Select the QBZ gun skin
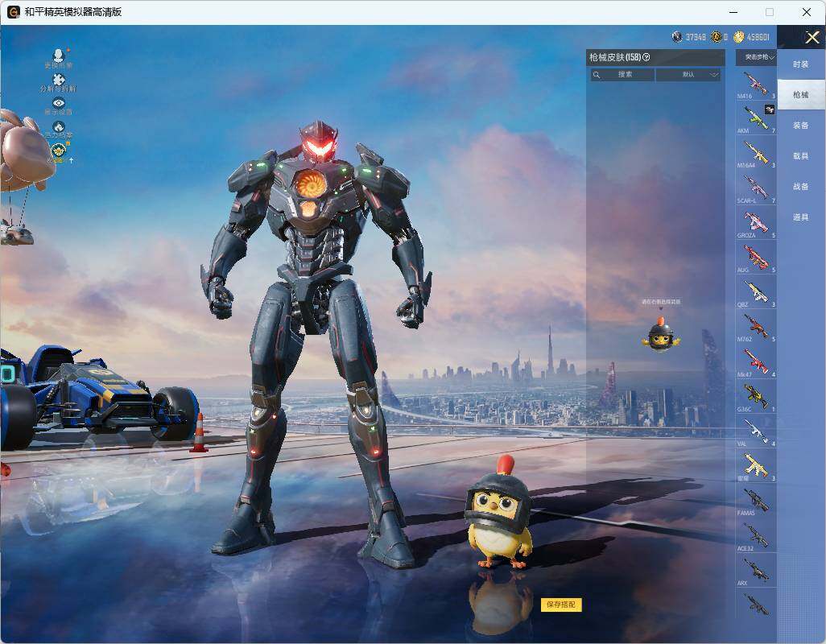Screen dimensions: 826x644 (x=756, y=292)
